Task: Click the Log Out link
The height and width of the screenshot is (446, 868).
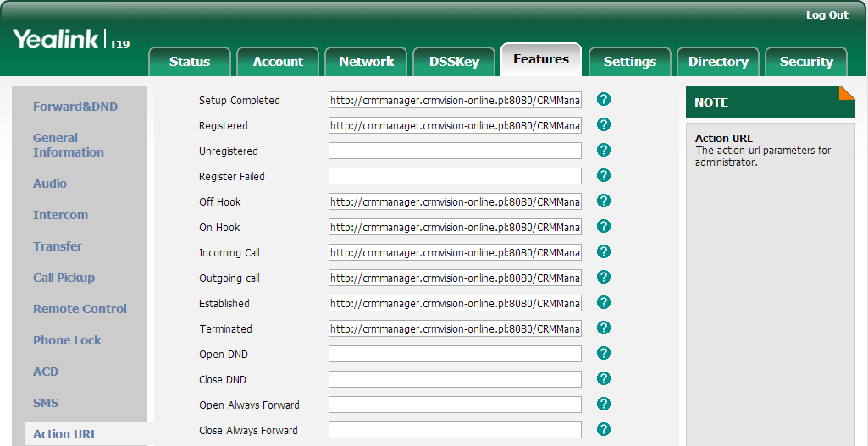Action: pos(827,15)
